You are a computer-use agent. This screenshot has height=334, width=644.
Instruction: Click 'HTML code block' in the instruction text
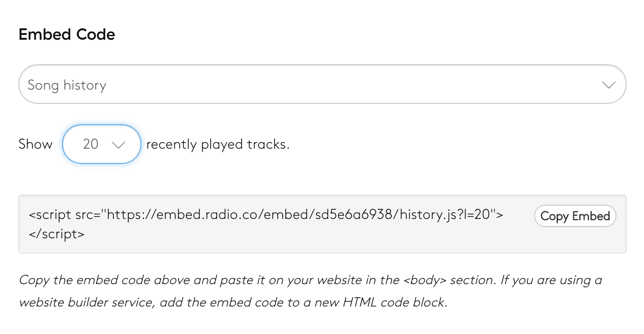[394, 302]
